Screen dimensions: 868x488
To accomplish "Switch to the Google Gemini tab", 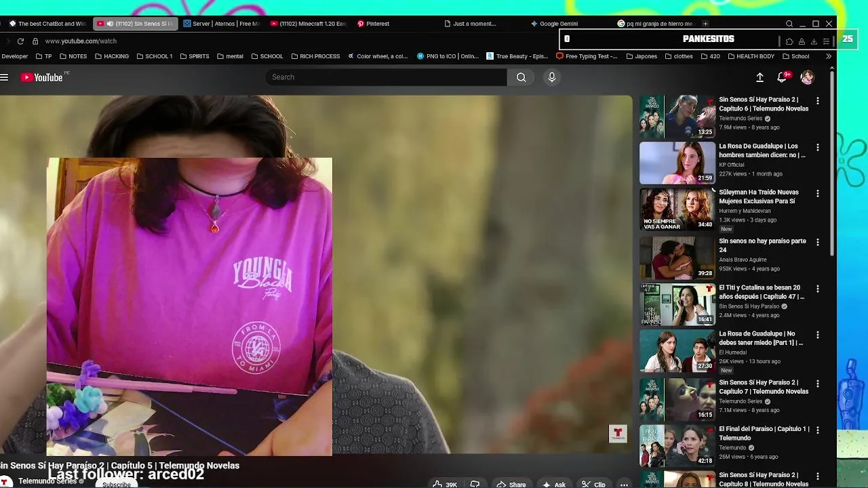I will pyautogui.click(x=554, y=24).
